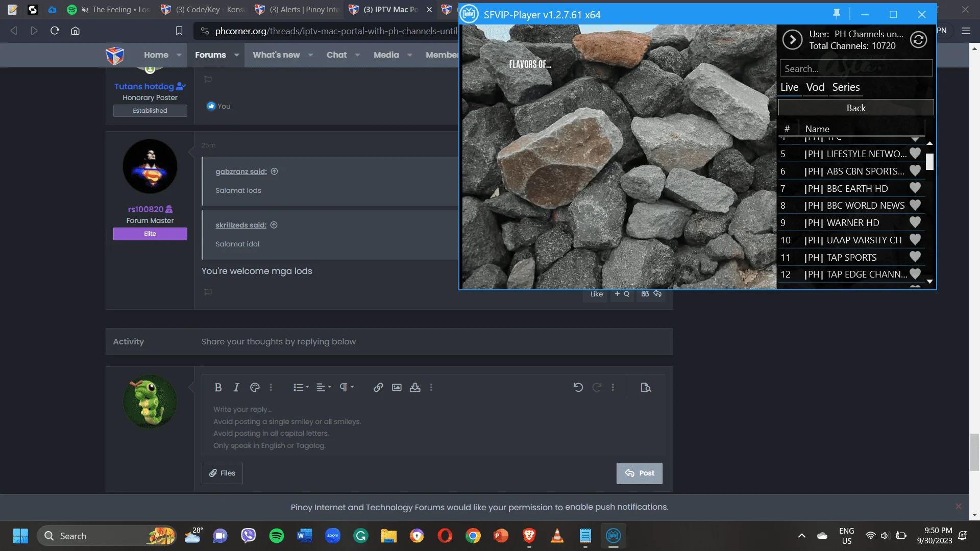Select the WARNER HD channel row
The height and width of the screenshot is (551, 980).
(851, 223)
